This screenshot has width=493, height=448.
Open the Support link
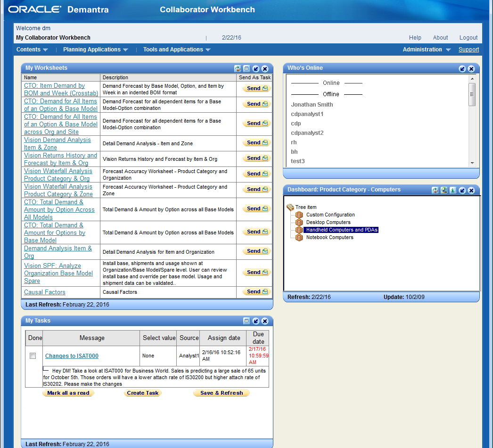(x=468, y=50)
